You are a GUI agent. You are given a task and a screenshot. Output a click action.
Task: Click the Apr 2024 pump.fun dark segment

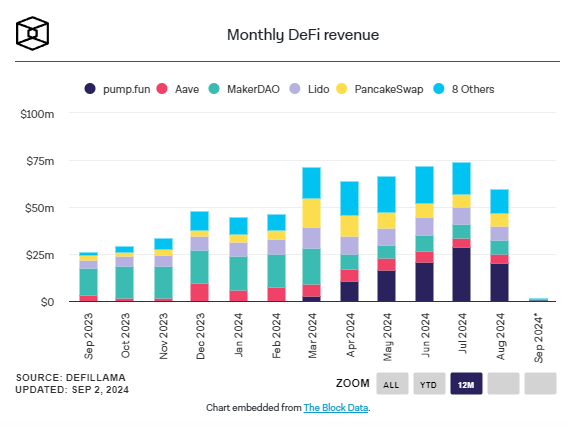(x=350, y=292)
